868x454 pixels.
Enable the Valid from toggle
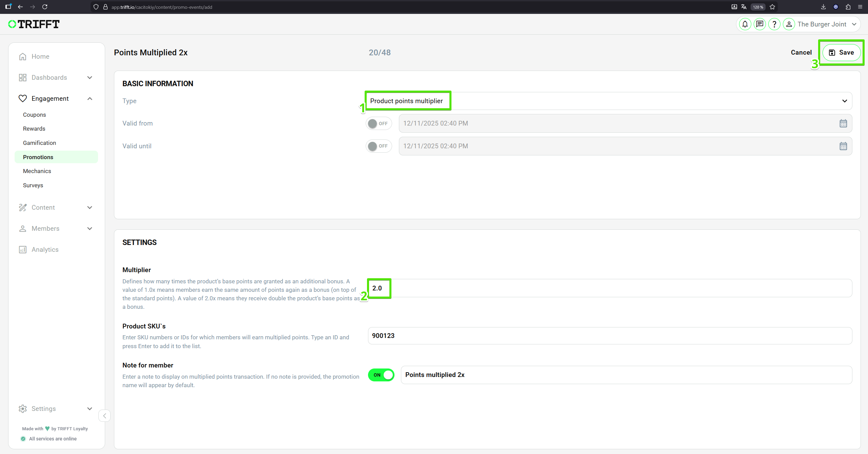pyautogui.click(x=379, y=124)
